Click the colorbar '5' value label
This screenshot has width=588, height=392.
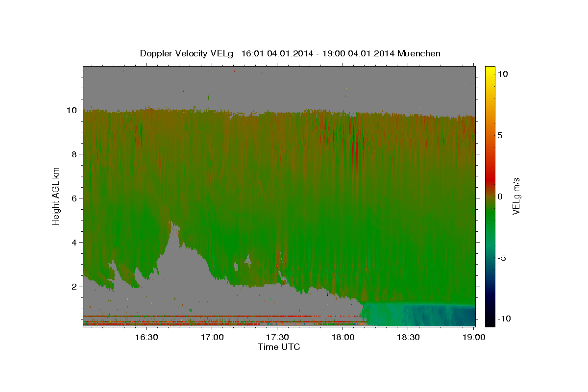click(x=500, y=135)
